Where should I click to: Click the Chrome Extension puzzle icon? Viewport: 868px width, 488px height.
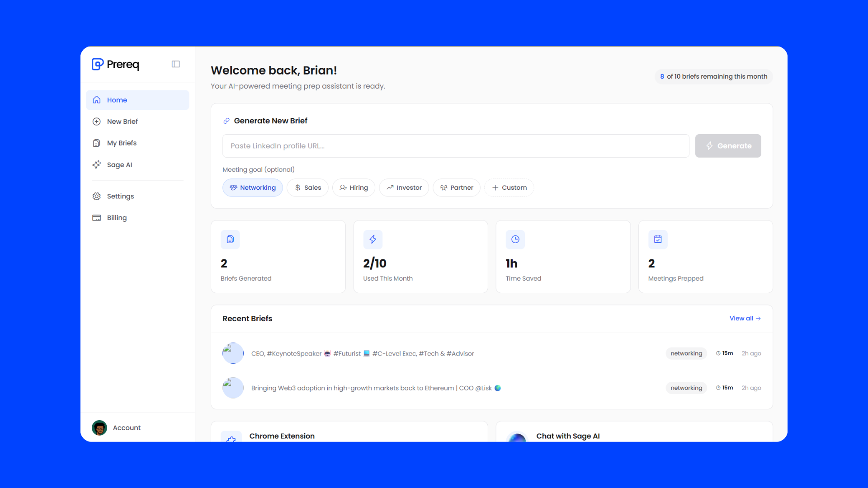pos(231,438)
